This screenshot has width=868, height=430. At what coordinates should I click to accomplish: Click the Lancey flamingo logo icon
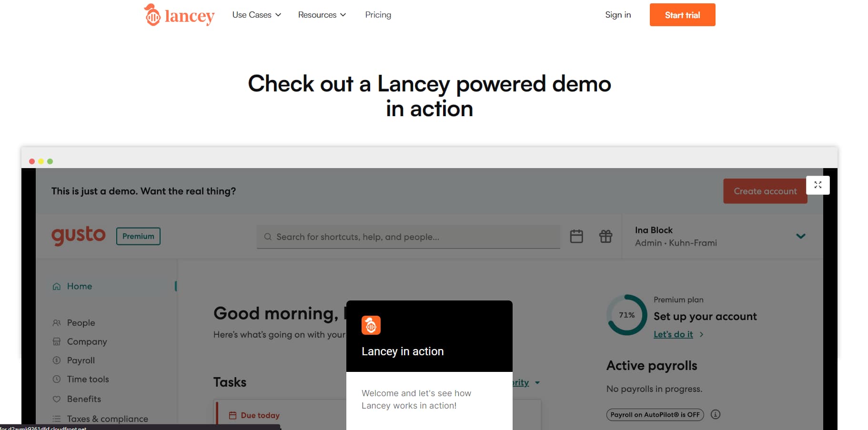(152, 15)
